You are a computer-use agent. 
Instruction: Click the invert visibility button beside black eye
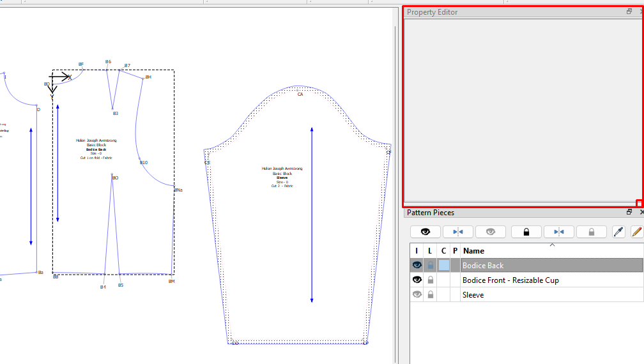coord(459,232)
